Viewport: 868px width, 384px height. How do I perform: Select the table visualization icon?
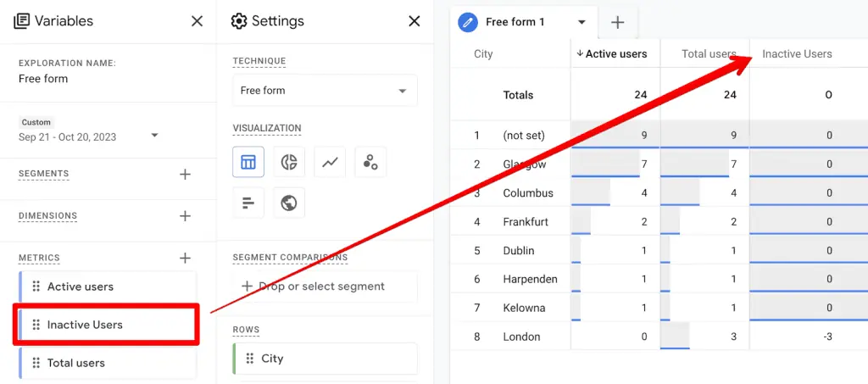248,162
